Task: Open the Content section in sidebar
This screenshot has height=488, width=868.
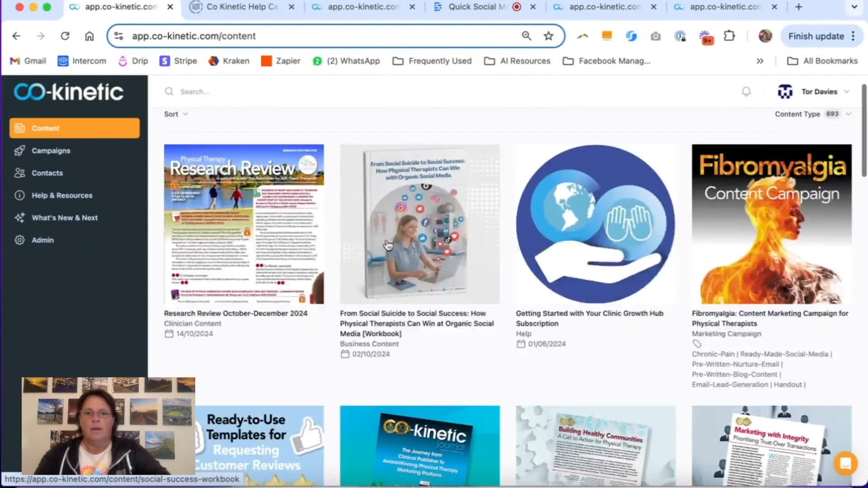Action: tap(75, 128)
